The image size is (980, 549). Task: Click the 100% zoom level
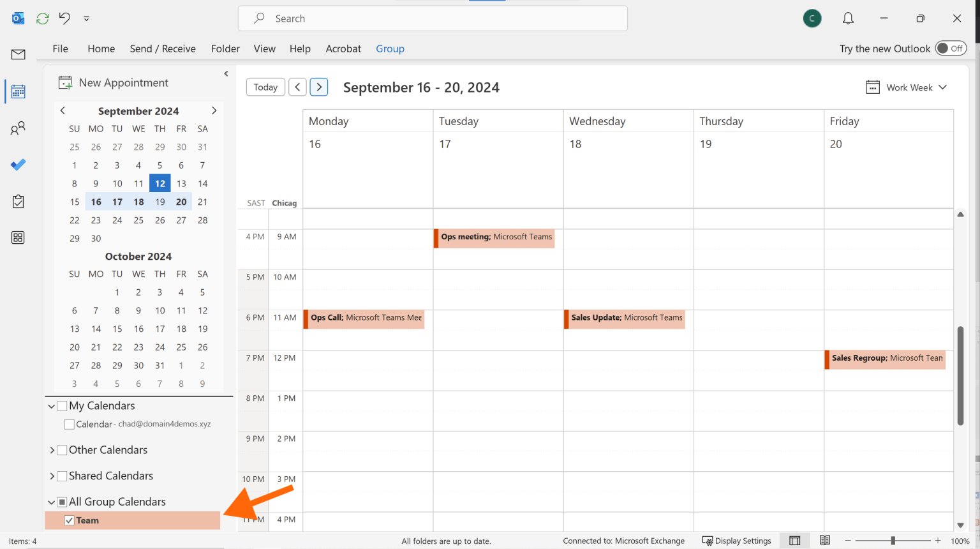click(960, 541)
